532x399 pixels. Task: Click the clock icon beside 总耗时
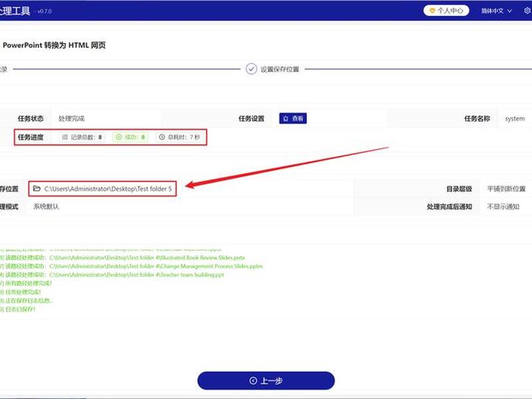162,137
